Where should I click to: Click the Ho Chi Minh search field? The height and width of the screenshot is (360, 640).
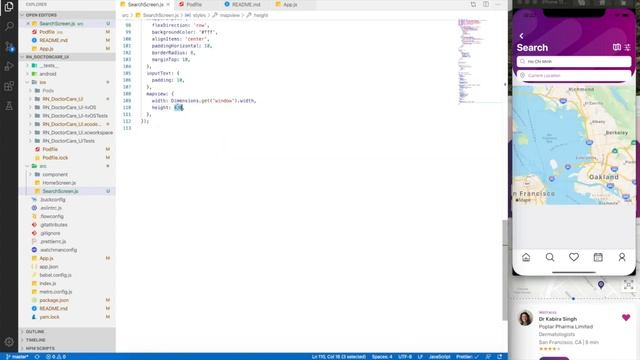tap(574, 61)
